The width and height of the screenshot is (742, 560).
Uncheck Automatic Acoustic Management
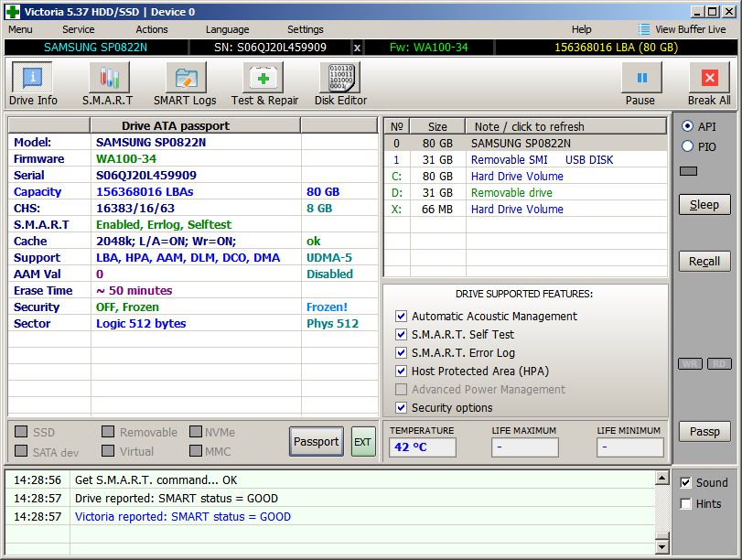(401, 316)
